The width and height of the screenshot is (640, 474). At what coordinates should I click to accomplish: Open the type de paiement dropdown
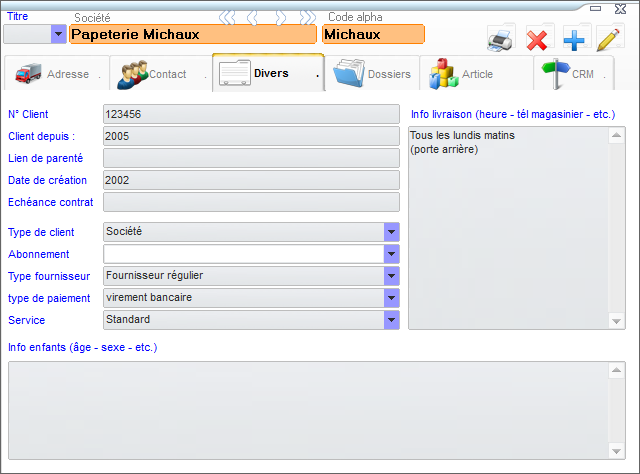[x=391, y=298]
